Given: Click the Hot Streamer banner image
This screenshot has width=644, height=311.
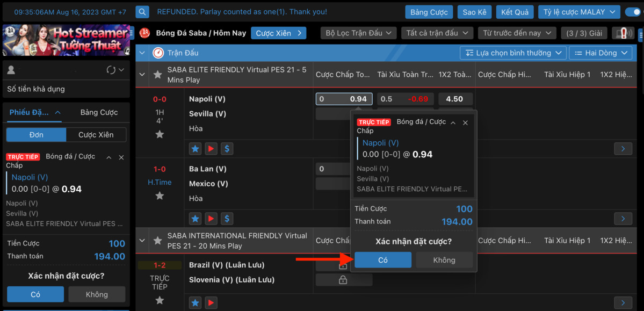Looking at the screenshot, I should (x=66, y=40).
